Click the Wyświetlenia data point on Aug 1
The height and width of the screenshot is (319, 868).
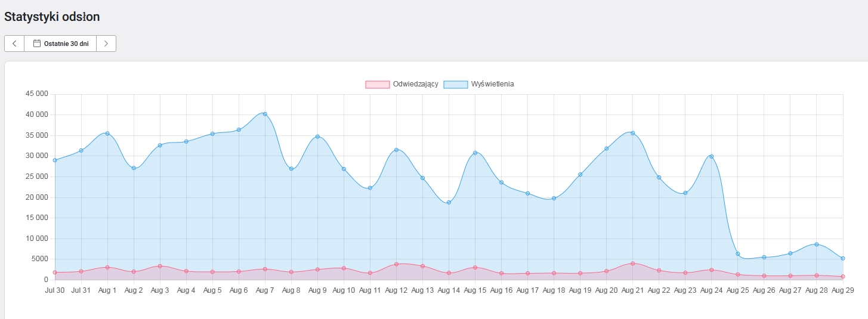[x=107, y=134]
